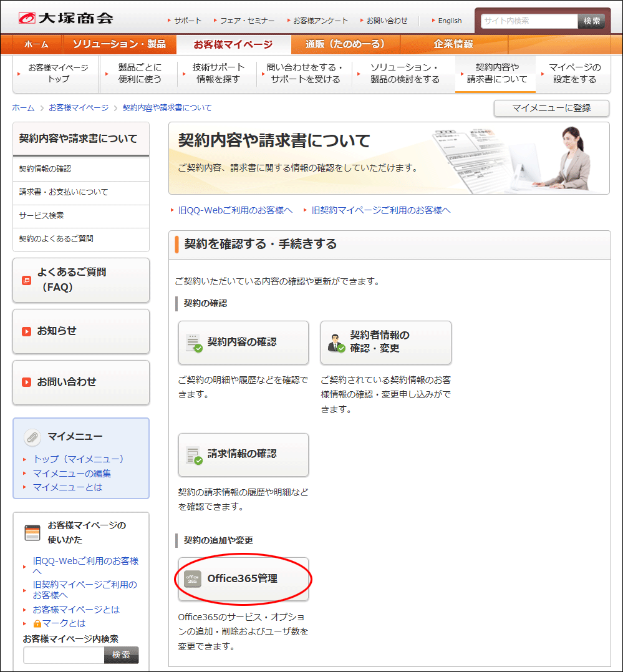Open マイページの設定をする submenu
Viewport: 623px width, 672px height.
tap(573, 74)
